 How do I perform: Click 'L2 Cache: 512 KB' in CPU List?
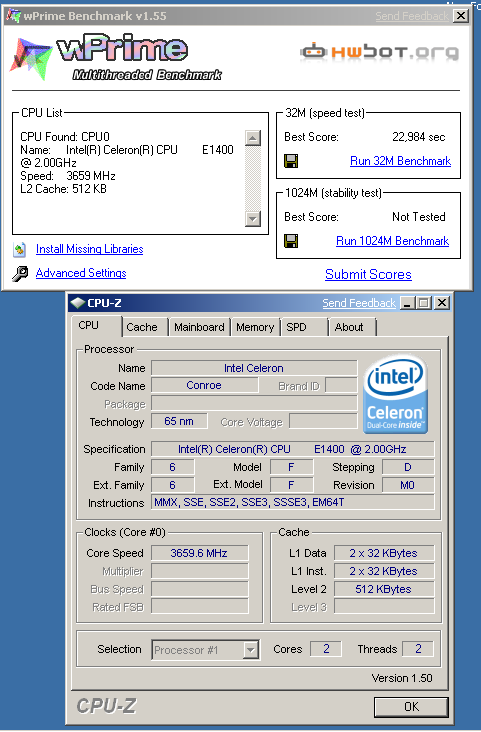(x=64, y=189)
